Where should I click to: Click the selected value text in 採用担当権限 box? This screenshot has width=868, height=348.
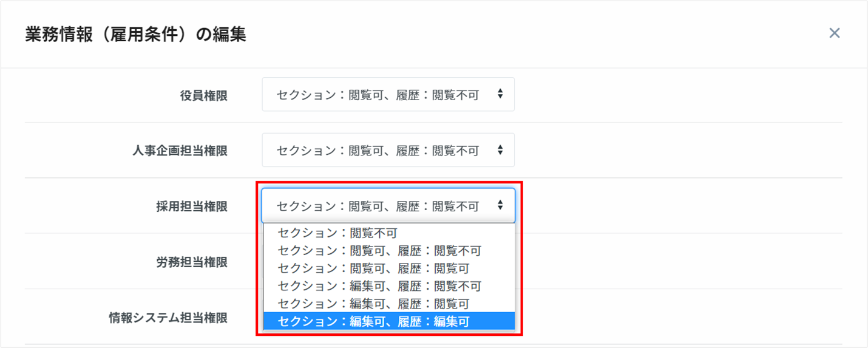tap(378, 206)
